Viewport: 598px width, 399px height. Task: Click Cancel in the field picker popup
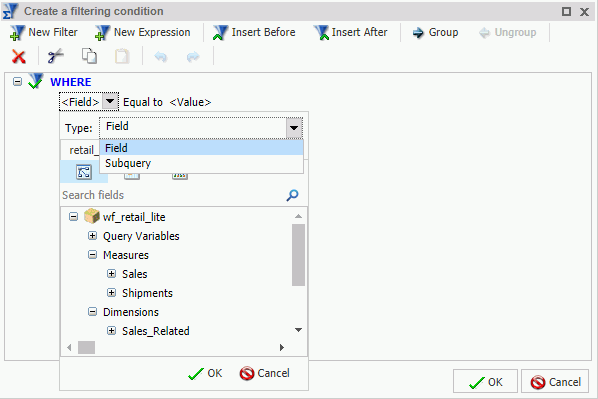click(x=265, y=373)
